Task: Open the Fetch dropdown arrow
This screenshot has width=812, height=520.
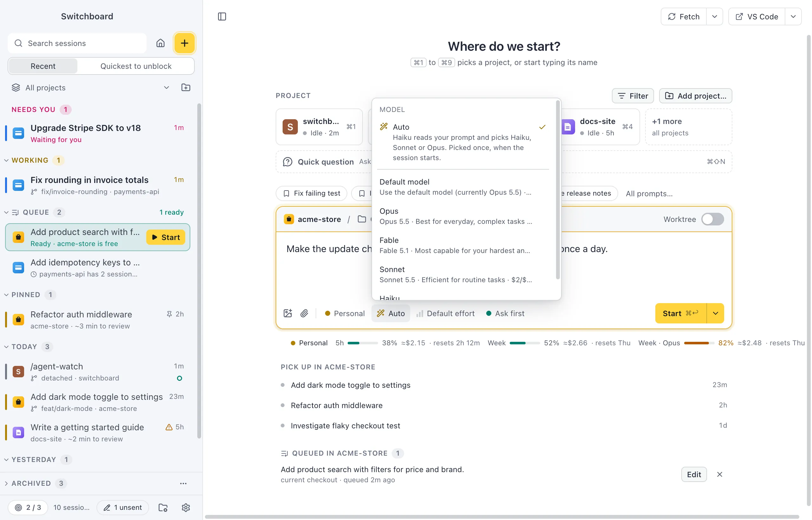Action: (714, 16)
